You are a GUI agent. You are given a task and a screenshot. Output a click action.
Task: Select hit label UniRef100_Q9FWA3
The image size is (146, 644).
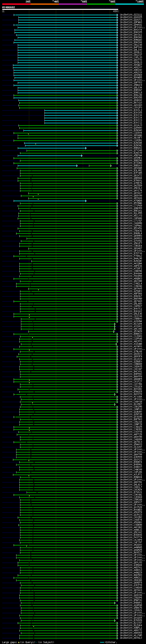tap(131, 22)
